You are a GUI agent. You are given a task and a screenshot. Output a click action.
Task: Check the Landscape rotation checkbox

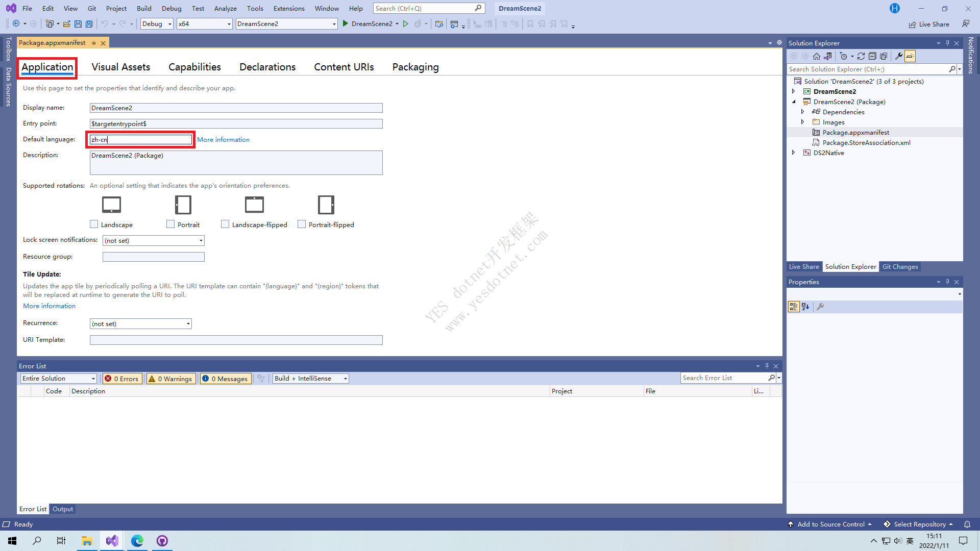(x=94, y=224)
